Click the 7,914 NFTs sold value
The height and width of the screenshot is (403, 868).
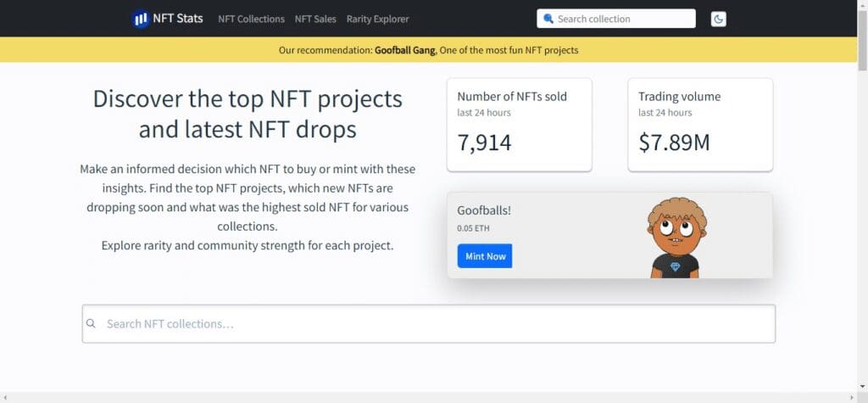click(484, 143)
